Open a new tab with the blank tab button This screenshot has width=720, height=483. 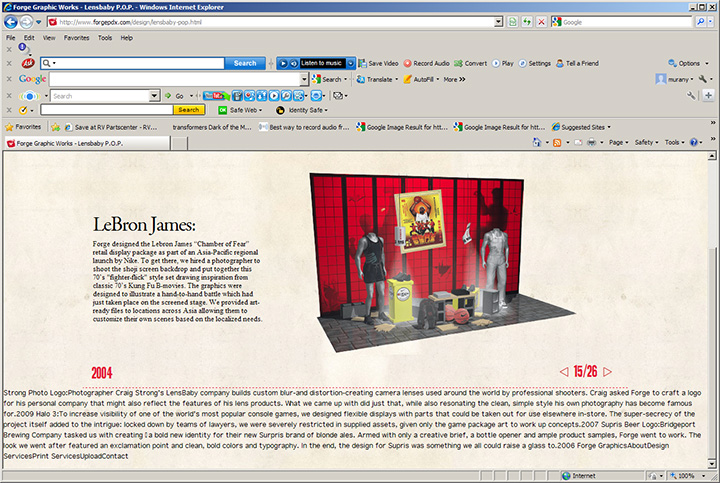click(180, 143)
